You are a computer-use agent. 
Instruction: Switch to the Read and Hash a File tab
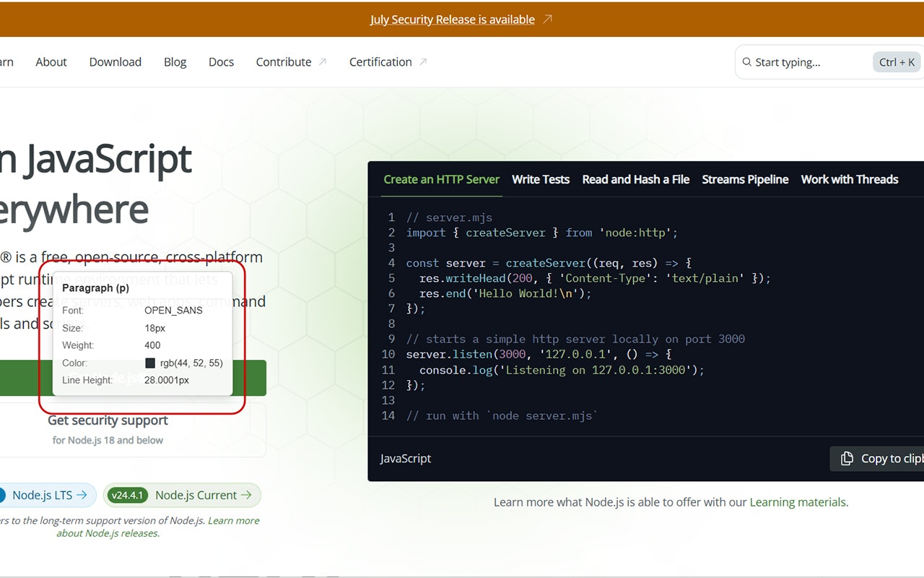pyautogui.click(x=636, y=179)
